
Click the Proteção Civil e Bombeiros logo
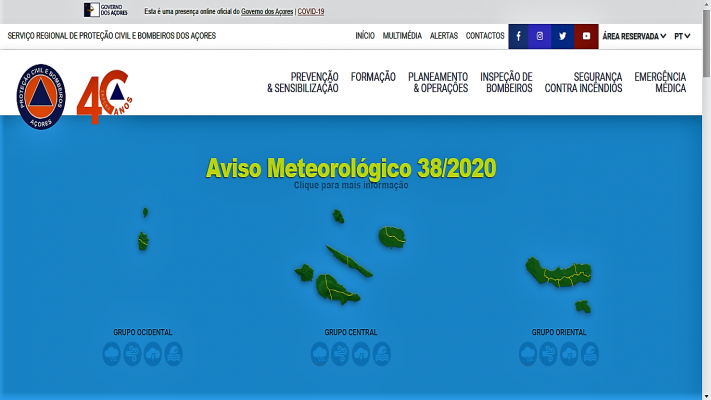41,97
